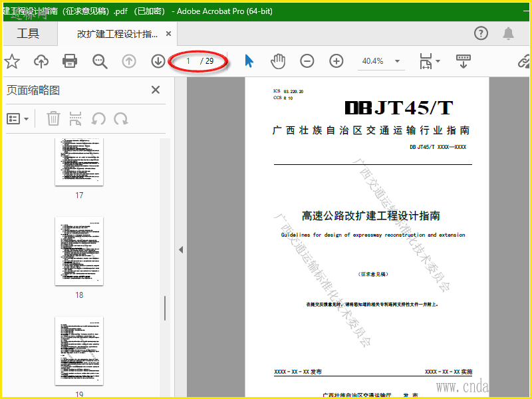Viewport: 532px width, 399px height.
Task: Rotate page clockwise
Action: [x=121, y=119]
